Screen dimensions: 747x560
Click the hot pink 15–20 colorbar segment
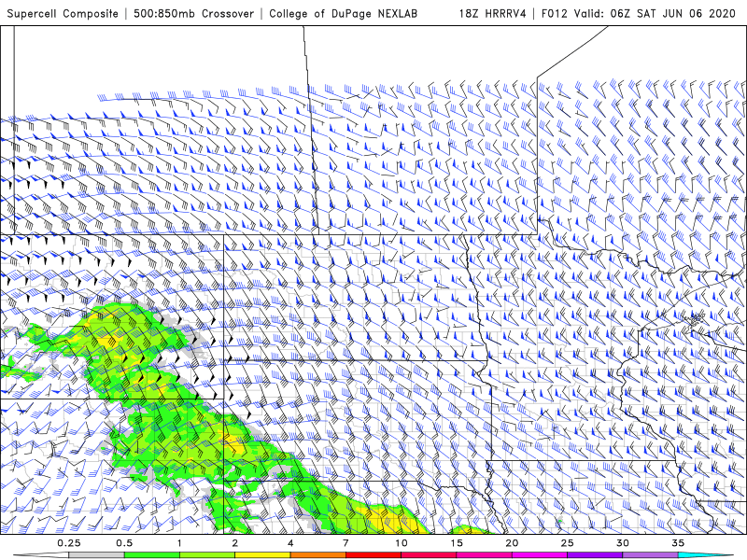(484, 555)
